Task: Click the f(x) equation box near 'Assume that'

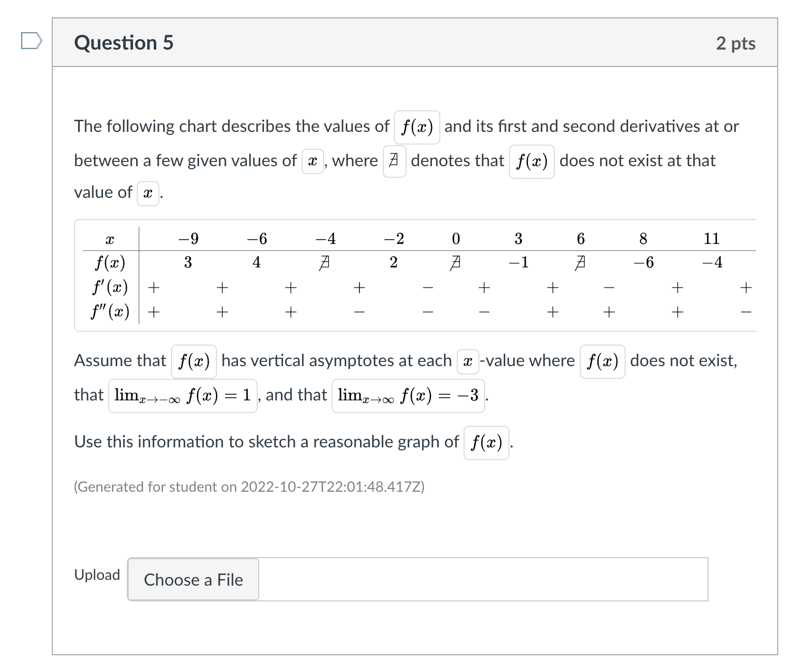Action: click(x=193, y=362)
